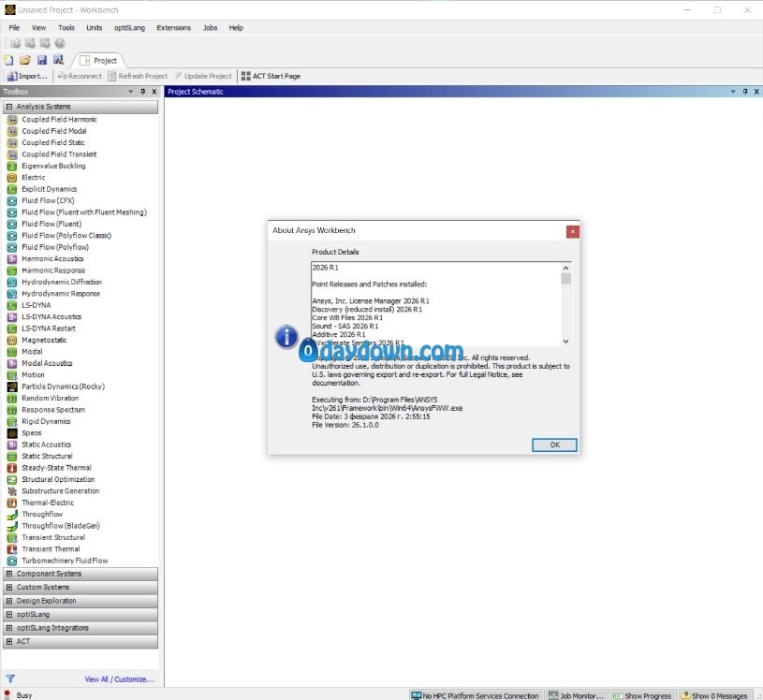Image resolution: width=763 pixels, height=700 pixels.
Task: Collapse the Analysis Systems section
Action: (x=9, y=107)
